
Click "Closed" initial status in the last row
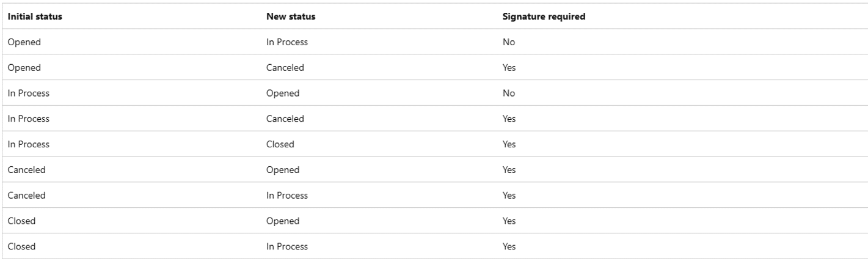click(21, 246)
